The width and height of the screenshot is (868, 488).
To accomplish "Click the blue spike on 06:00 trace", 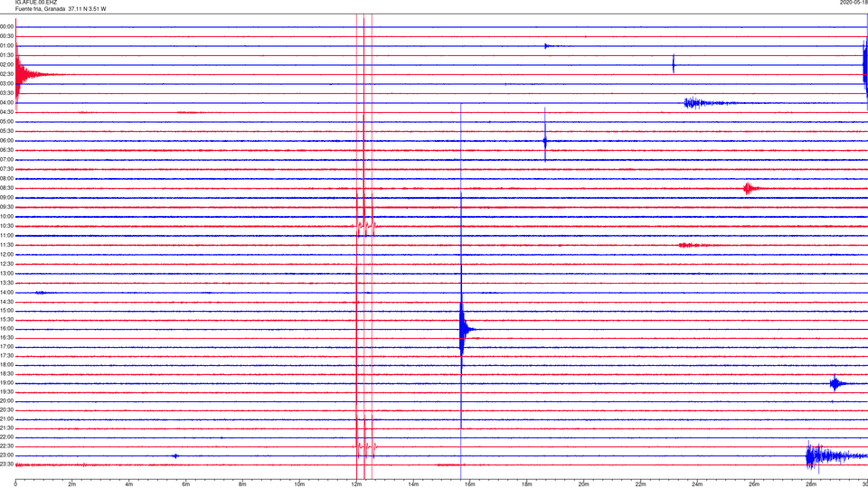I will tap(544, 141).
